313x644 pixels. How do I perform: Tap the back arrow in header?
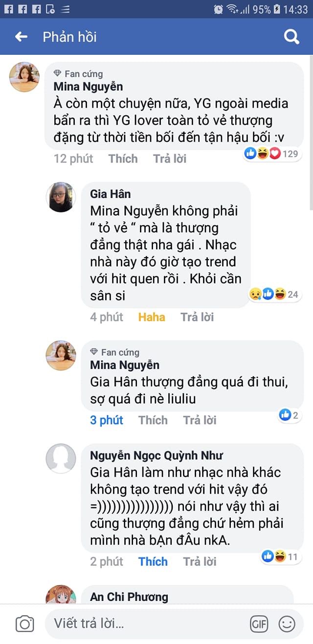coord(21,37)
